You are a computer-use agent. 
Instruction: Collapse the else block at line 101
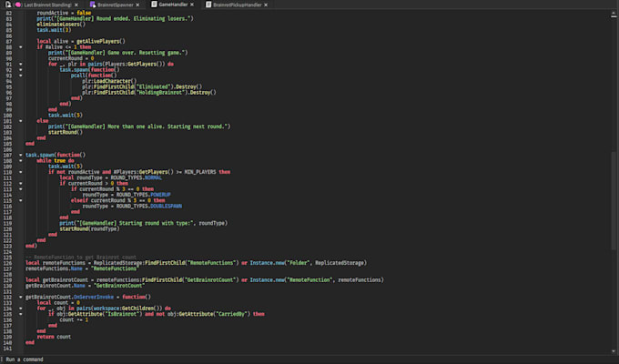(x=21, y=121)
